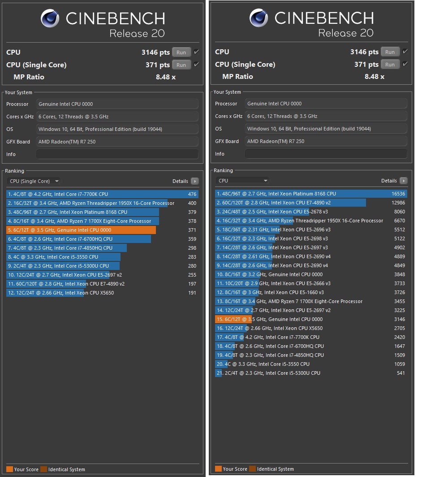
Task: Select Xeon E5-2697 v2 row scoring 255
Action: coord(103,275)
